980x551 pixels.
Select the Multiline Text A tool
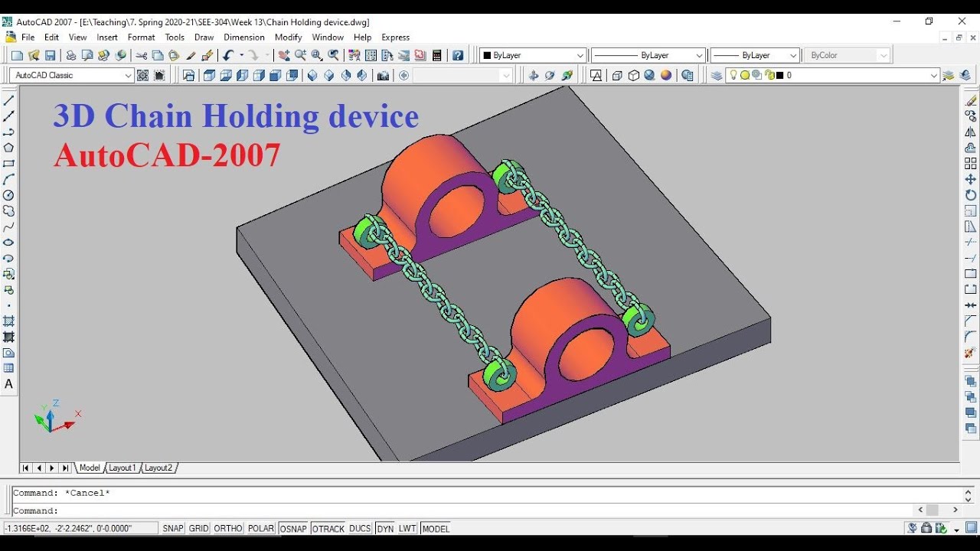point(9,384)
